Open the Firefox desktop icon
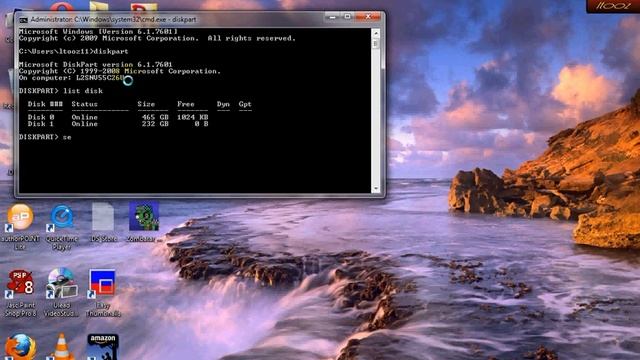Screen dimensions: 640x360 coord(20,347)
